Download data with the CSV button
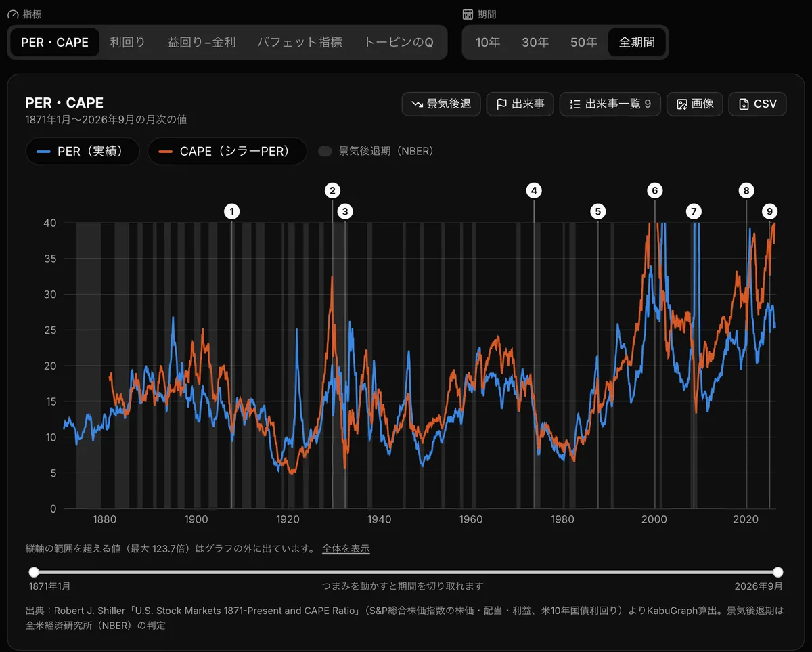 pos(758,104)
